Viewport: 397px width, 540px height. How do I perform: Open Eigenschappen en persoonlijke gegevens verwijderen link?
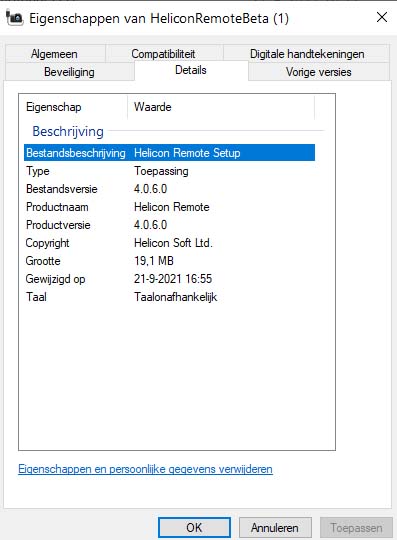pyautogui.click(x=145, y=469)
